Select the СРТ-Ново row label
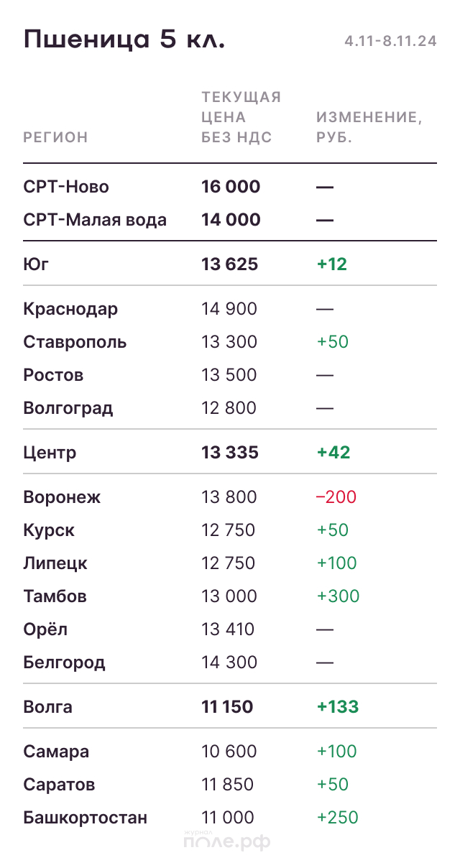460x868 pixels. click(66, 187)
